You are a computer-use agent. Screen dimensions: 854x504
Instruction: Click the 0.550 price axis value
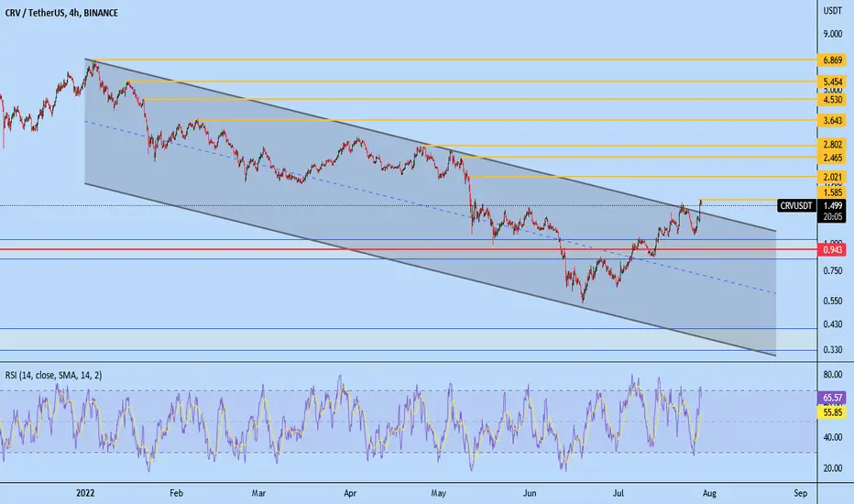[833, 301]
